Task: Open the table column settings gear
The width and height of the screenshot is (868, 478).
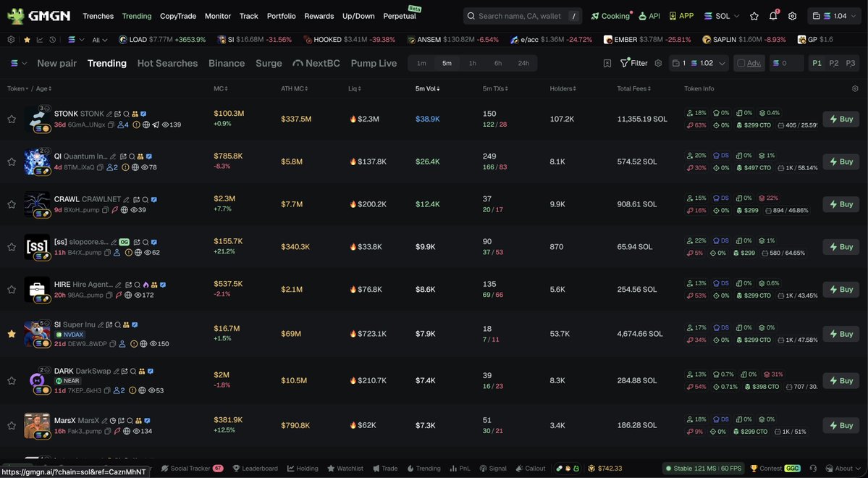Action: coord(855,88)
